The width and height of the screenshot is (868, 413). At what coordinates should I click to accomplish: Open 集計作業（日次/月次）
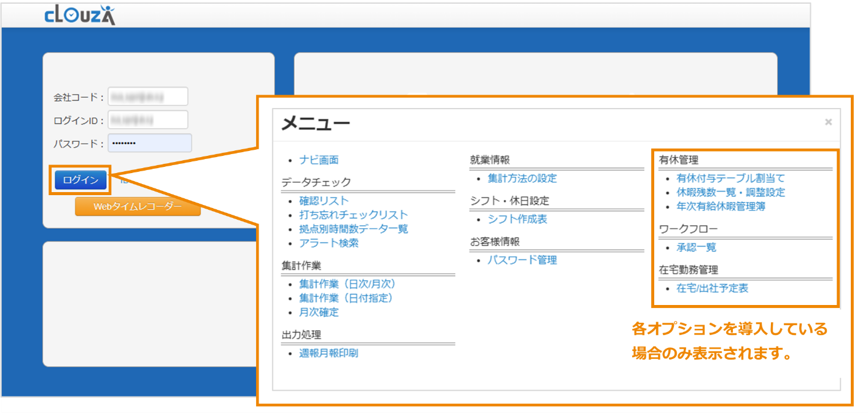coord(348,284)
